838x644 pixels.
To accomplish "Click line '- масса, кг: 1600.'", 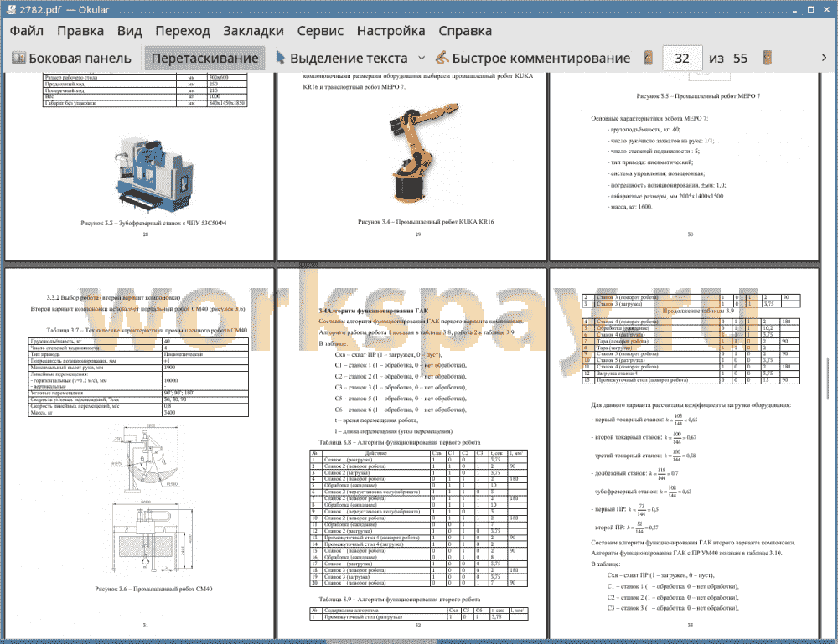I will pos(629,207).
